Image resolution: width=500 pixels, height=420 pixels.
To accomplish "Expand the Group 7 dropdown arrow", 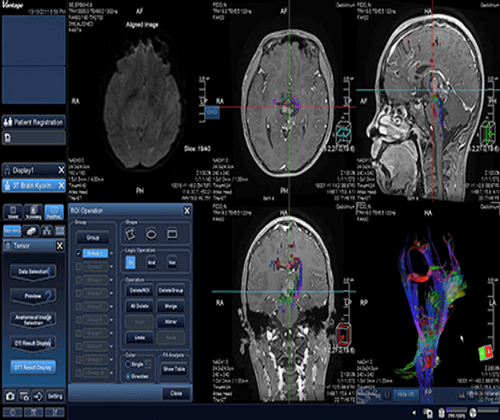I will point(111,334).
